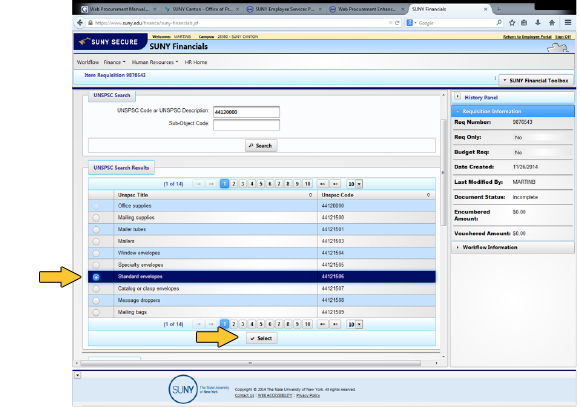The image size is (580, 410).
Task: Select the Window envelopes radio button
Action: 96,253
